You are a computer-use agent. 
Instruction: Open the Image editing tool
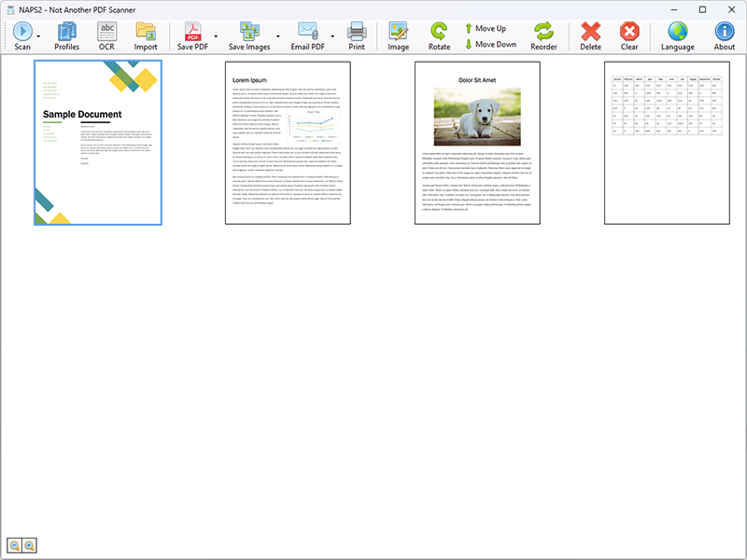[399, 35]
